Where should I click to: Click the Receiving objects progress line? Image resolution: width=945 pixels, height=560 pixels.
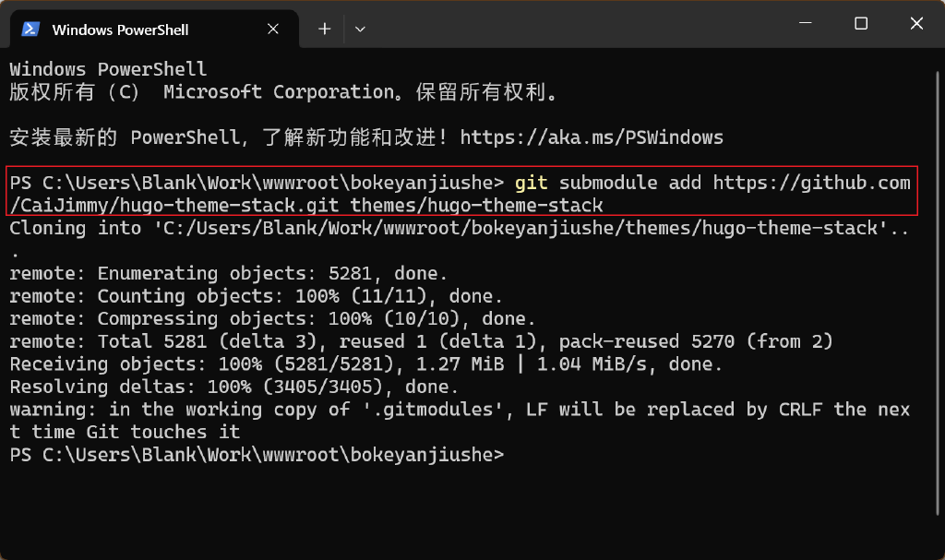[x=369, y=363]
